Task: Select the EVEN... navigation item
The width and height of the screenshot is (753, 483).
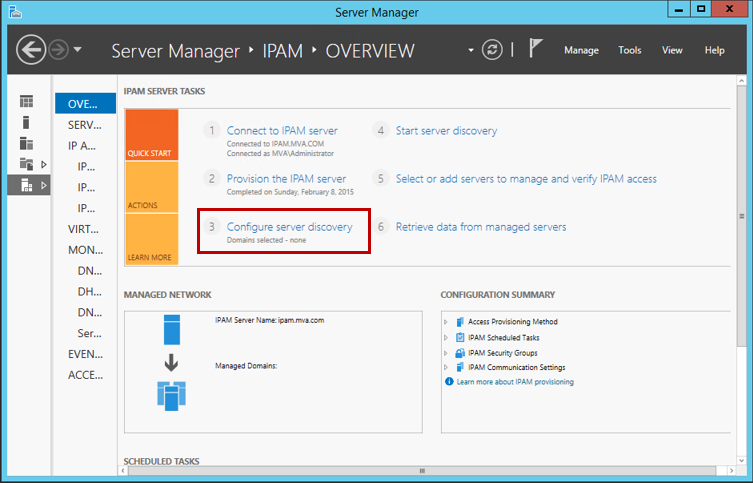Action: click(85, 354)
